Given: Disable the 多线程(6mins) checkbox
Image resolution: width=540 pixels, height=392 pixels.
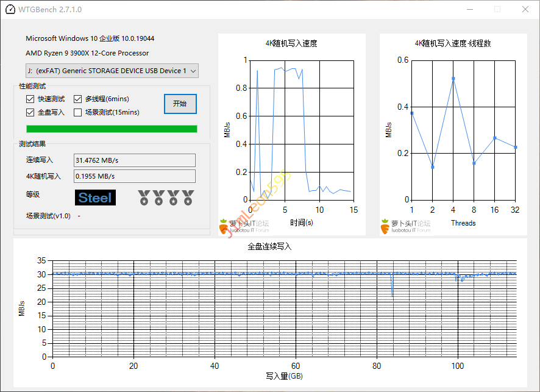Looking at the screenshot, I should [x=78, y=99].
